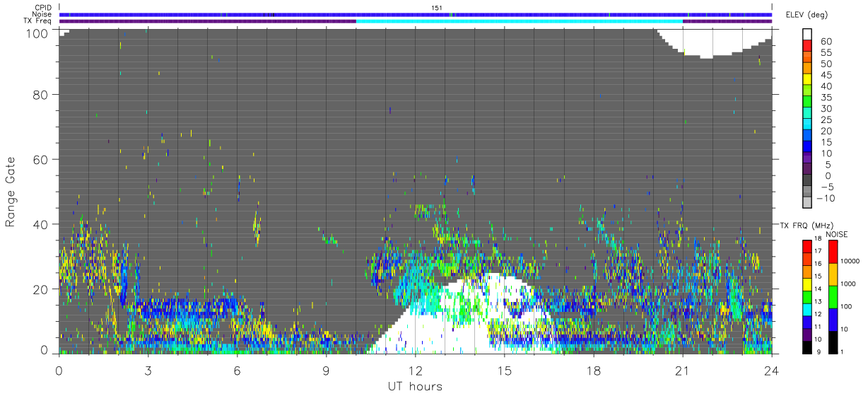This screenshot has width=868, height=401.
Task: Click the 1000 label on NOISE scale
Action: (849, 283)
